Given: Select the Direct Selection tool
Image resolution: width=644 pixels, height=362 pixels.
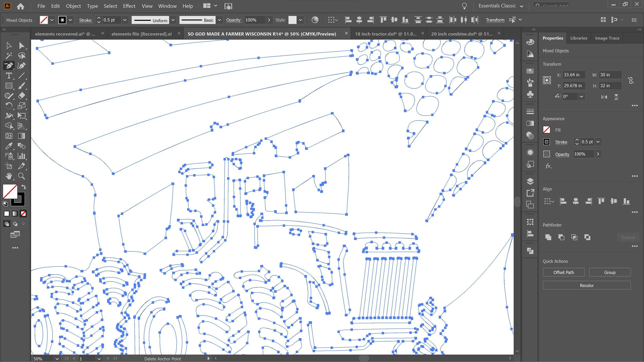Looking at the screenshot, I should pyautogui.click(x=21, y=46).
